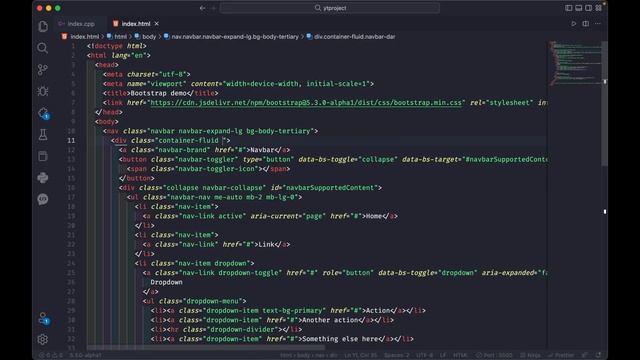Click the editor vertical scrollbar
Image resolution: width=640 pixels, height=360 pixels.
click(x=605, y=104)
